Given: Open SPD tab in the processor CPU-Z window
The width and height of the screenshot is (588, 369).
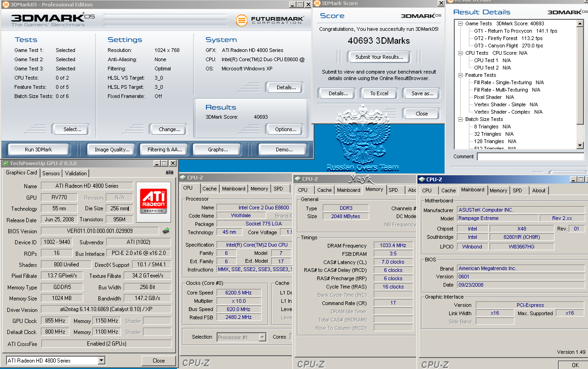Looking at the screenshot, I should (278, 189).
